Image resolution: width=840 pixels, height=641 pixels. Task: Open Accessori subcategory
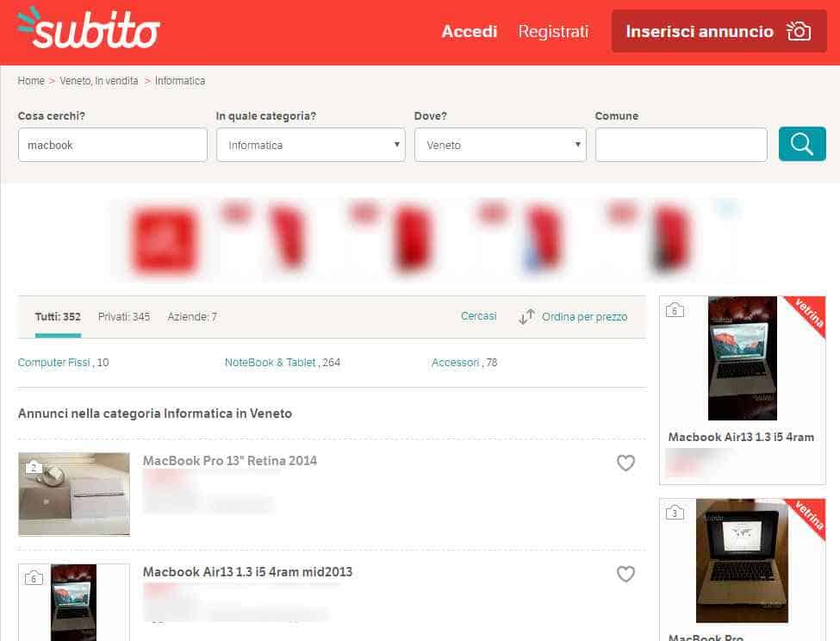pyautogui.click(x=456, y=363)
